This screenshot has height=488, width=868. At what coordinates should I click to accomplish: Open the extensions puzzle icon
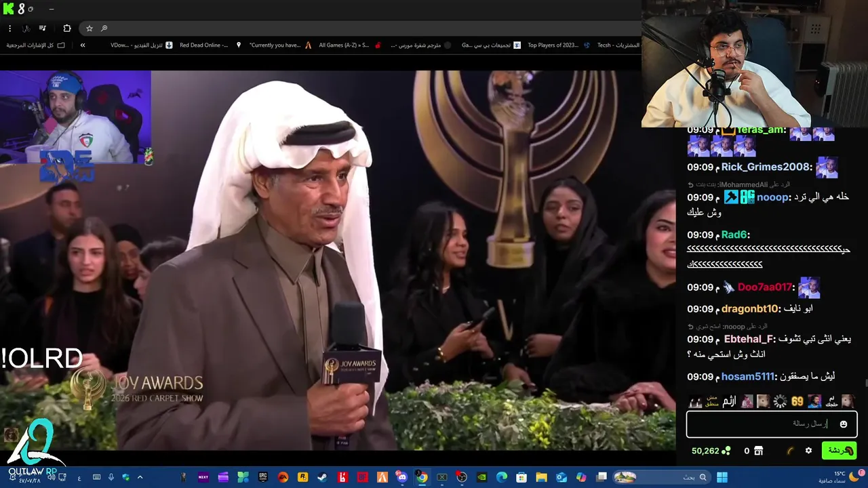pyautogui.click(x=66, y=28)
